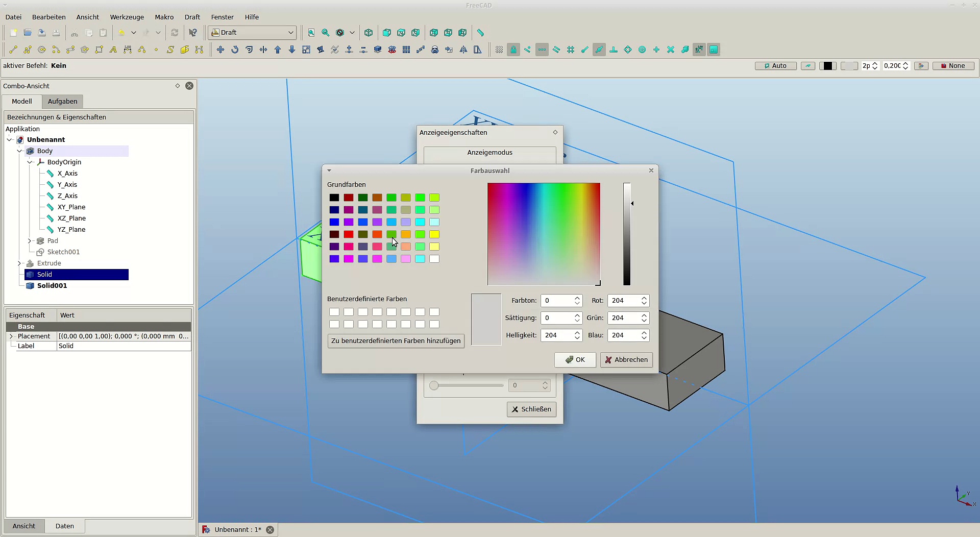Viewport: 980px width, 537px height.
Task: Open the Draft workbench dropdown
Action: [x=253, y=33]
